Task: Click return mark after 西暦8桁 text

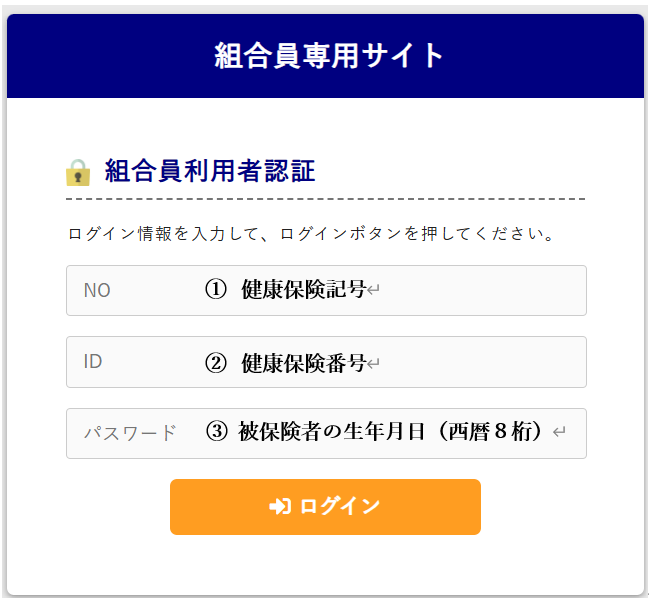Action: coord(559,432)
